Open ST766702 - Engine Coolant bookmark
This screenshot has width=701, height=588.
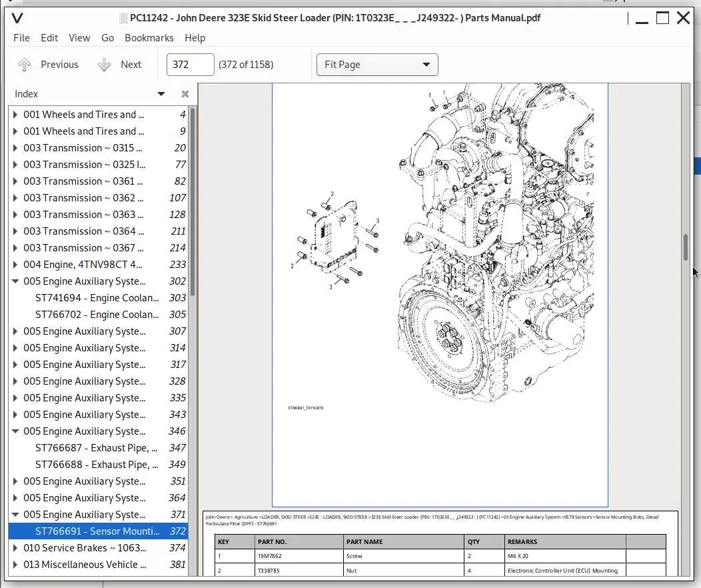pyautogui.click(x=97, y=315)
